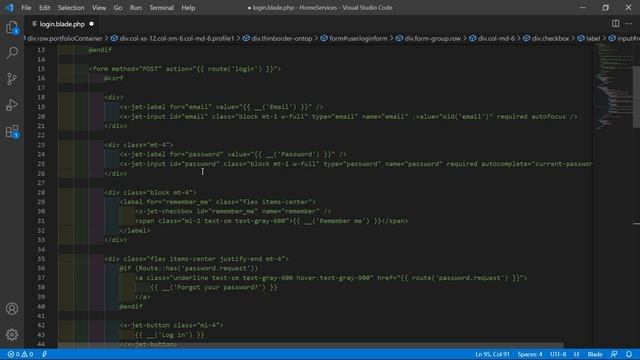Open notifications bell in status bar
Viewport: 640px width, 360px height.
629,354
